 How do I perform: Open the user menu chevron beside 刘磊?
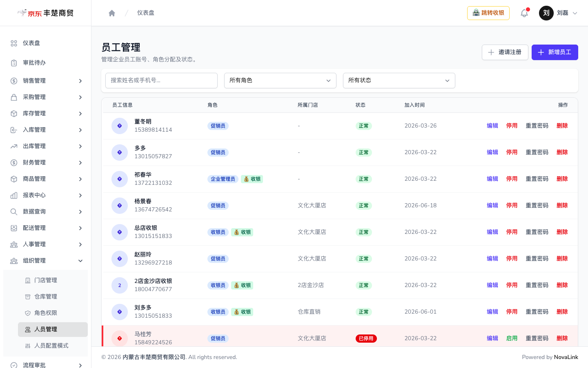[575, 13]
